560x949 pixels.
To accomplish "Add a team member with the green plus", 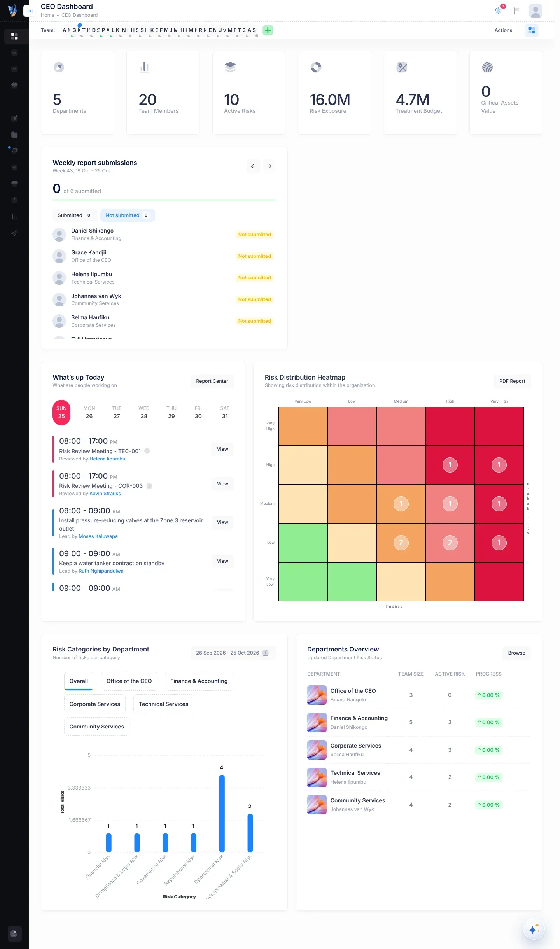I will (x=268, y=30).
